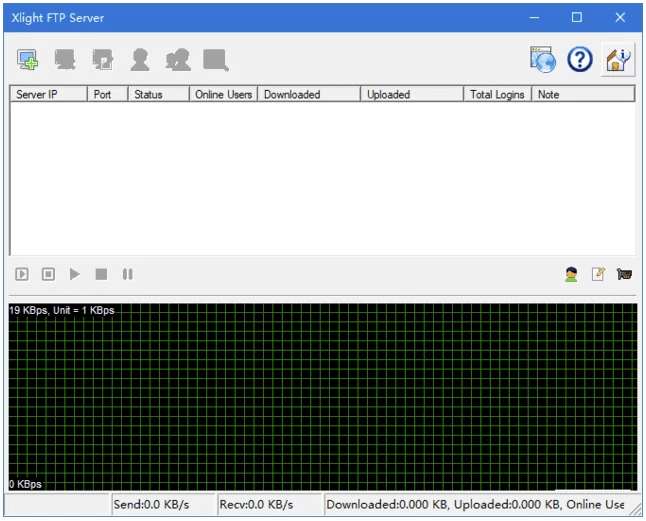Click the network card icon above graph
This screenshot has width=646, height=521.
(625, 274)
